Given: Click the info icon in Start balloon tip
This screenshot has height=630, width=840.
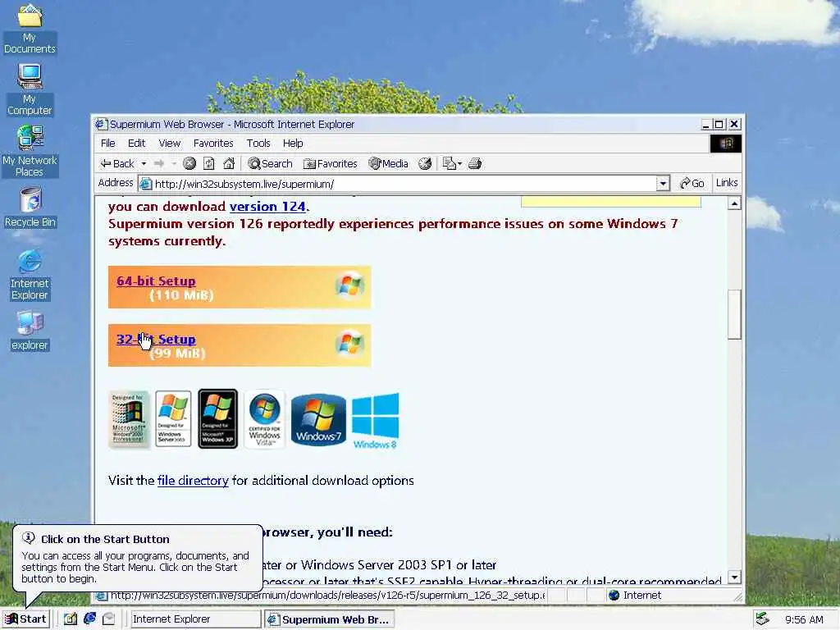Looking at the screenshot, I should click(x=29, y=538).
